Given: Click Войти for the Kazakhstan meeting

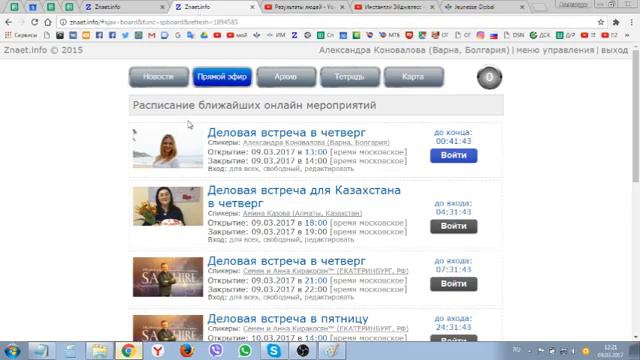Looking at the screenshot, I should point(453,226).
